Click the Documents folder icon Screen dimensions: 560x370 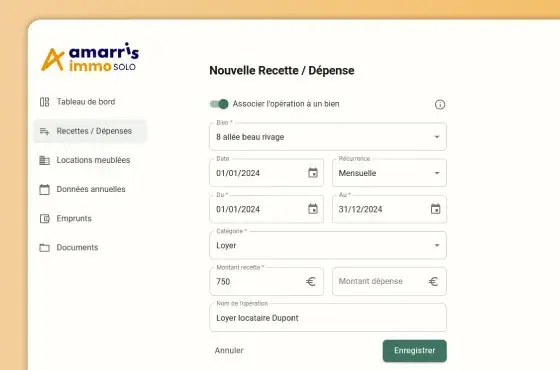44,248
